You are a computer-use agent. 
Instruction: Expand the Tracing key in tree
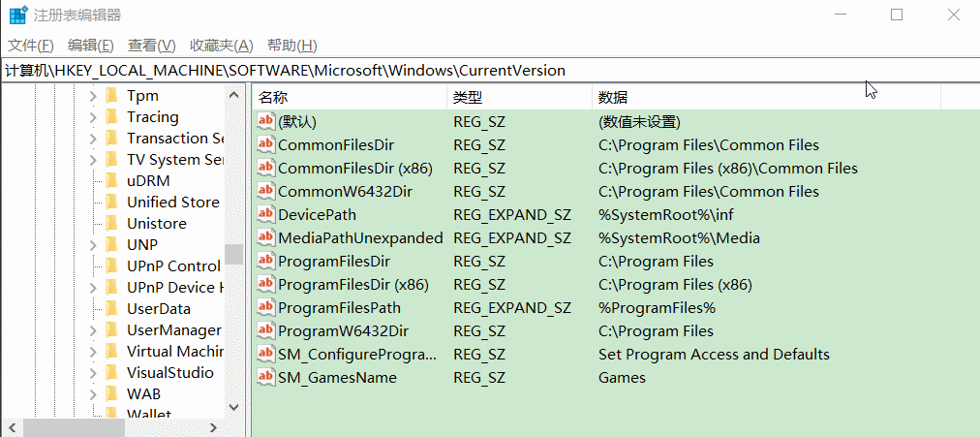93,117
